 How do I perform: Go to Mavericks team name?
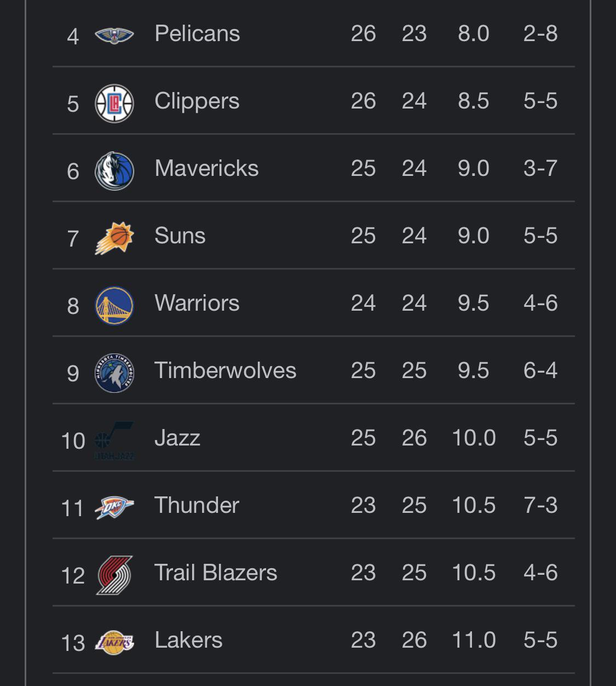[206, 169]
